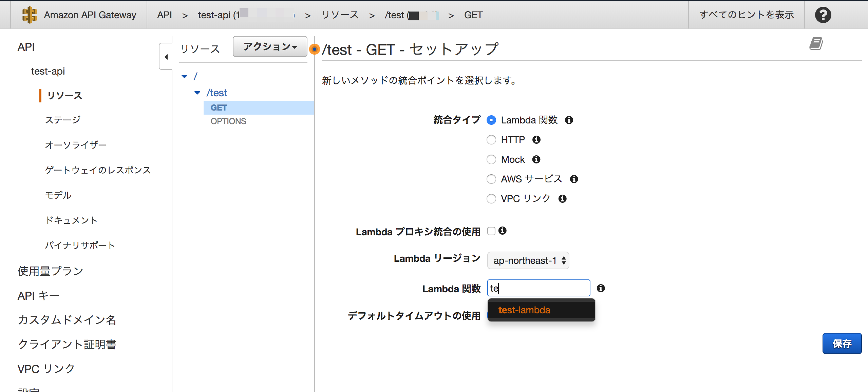
Task: Collapse the left sidebar with the arrow icon
Action: click(x=167, y=57)
